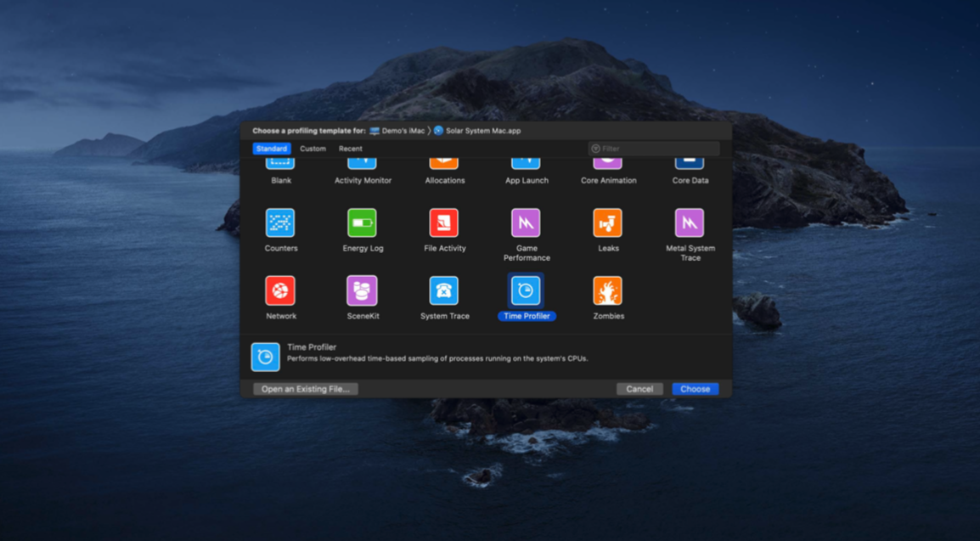Switch to the Recent tab
The image size is (980, 541).
(351, 149)
